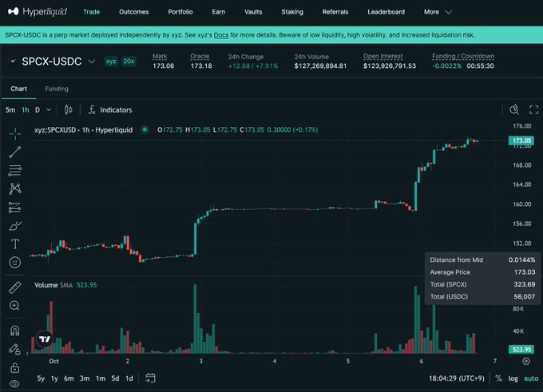Select the ruler measure tool

(x=15, y=287)
